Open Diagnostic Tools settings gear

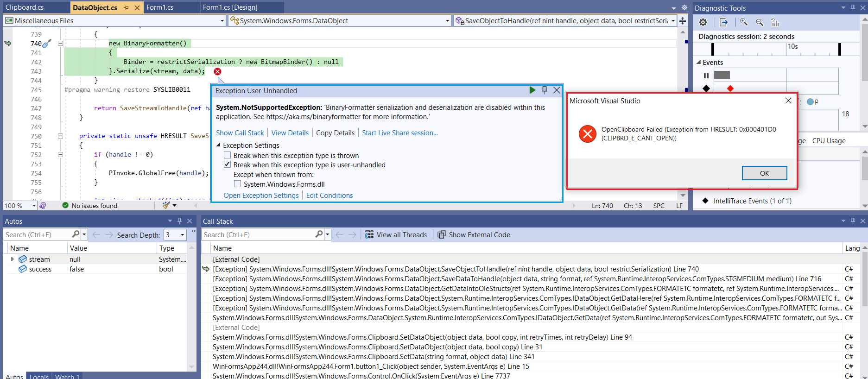click(703, 22)
